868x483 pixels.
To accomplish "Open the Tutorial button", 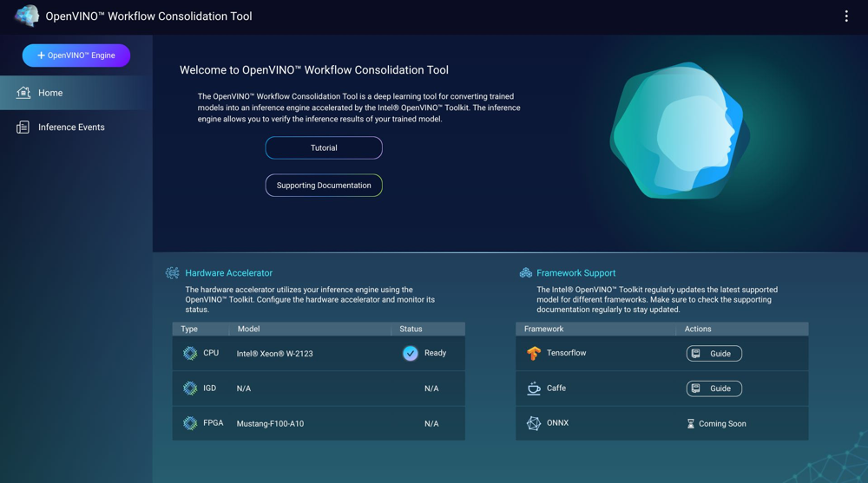I will coord(324,148).
